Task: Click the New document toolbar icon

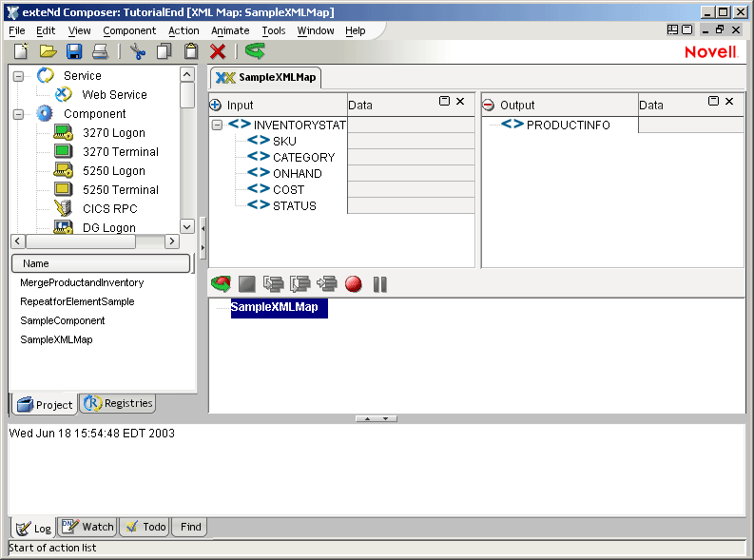Action: point(21,51)
